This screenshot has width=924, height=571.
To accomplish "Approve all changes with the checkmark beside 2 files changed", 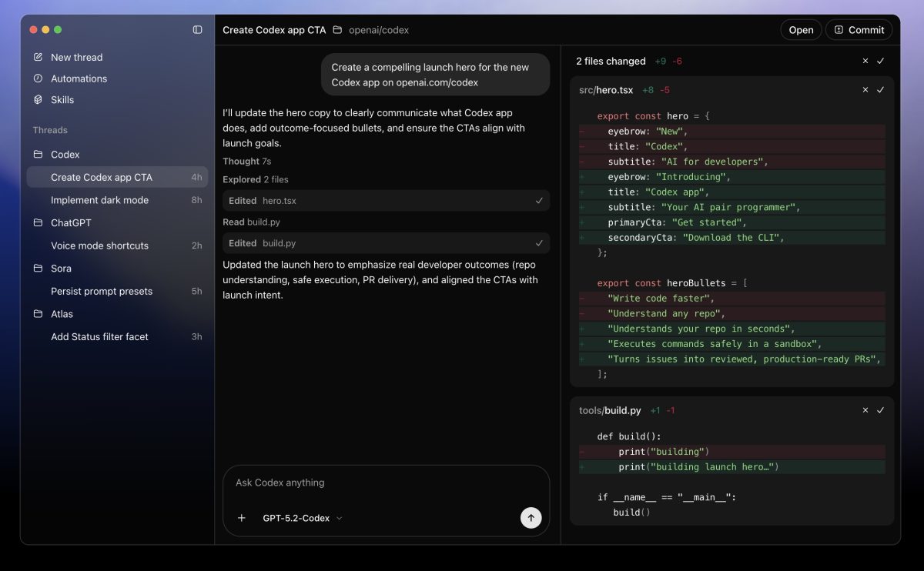I will tap(880, 61).
